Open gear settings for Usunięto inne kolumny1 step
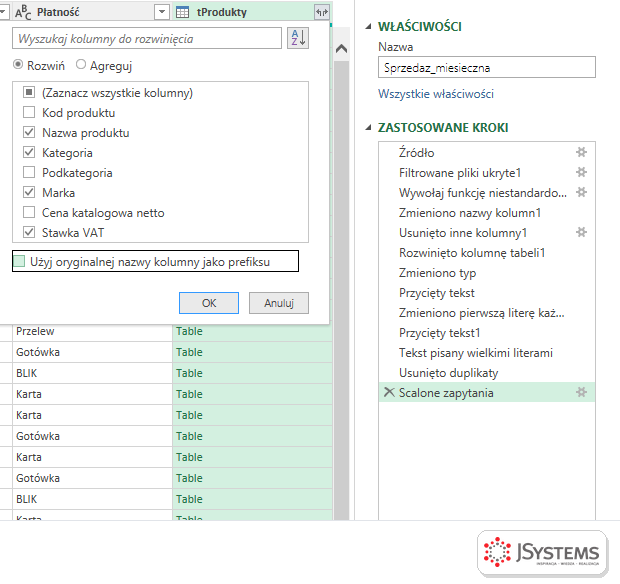Image resolution: width=620 pixels, height=584 pixels. [x=581, y=232]
